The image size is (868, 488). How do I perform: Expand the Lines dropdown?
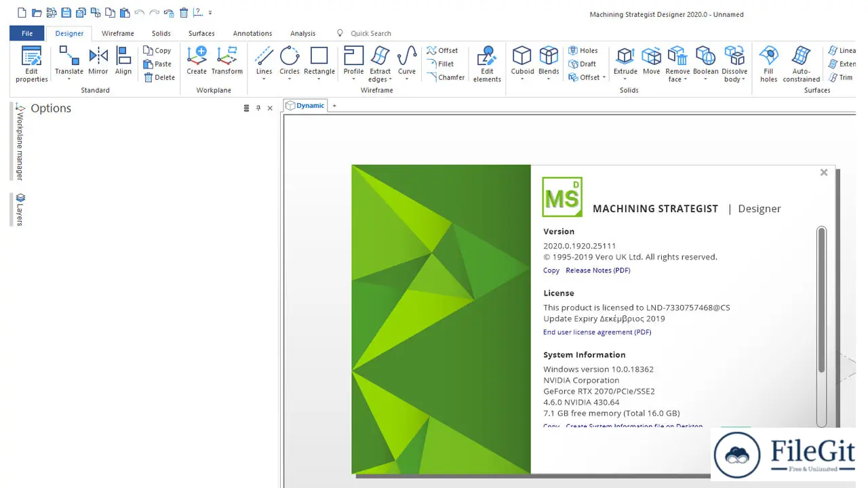(264, 79)
